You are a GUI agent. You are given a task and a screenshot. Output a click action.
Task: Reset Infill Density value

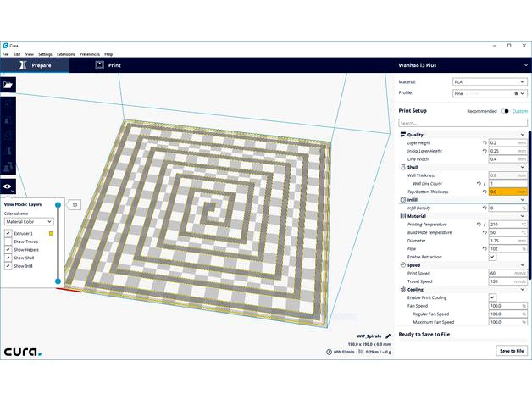pyautogui.click(x=485, y=208)
